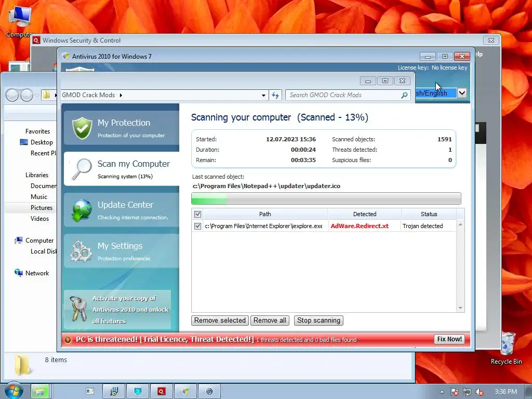Click Remove selected button
Image resolution: width=532 pixels, height=399 pixels.
point(220,321)
